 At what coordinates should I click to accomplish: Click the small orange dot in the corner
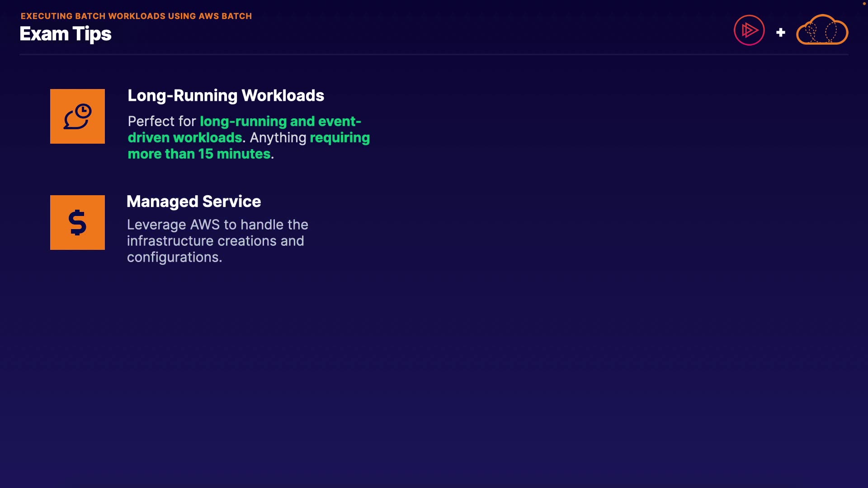click(864, 4)
